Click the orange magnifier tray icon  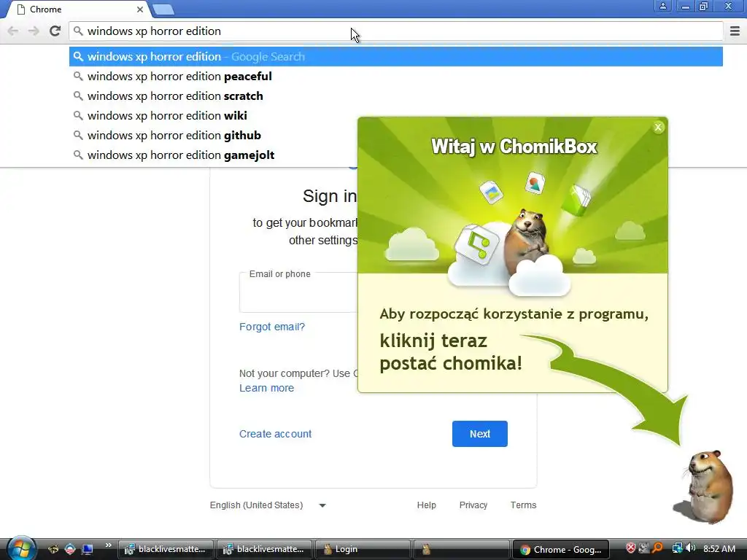(x=657, y=548)
